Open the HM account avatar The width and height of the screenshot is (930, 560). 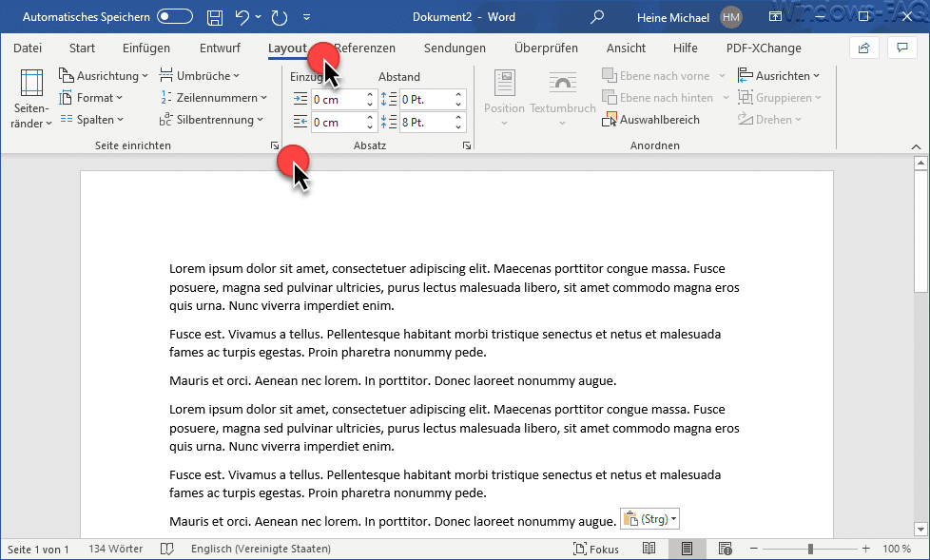click(x=730, y=17)
